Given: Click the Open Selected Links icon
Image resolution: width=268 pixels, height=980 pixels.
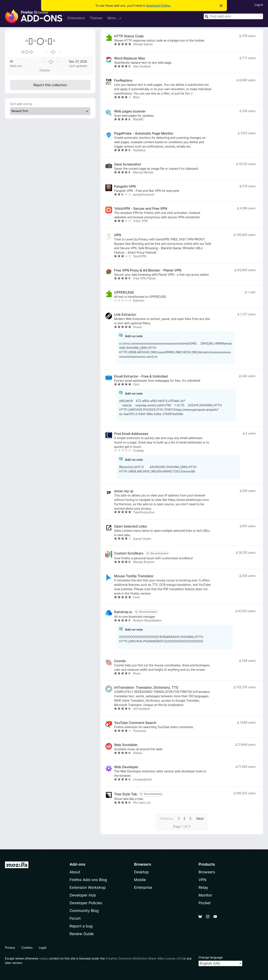Looking at the screenshot, I should point(109,528).
